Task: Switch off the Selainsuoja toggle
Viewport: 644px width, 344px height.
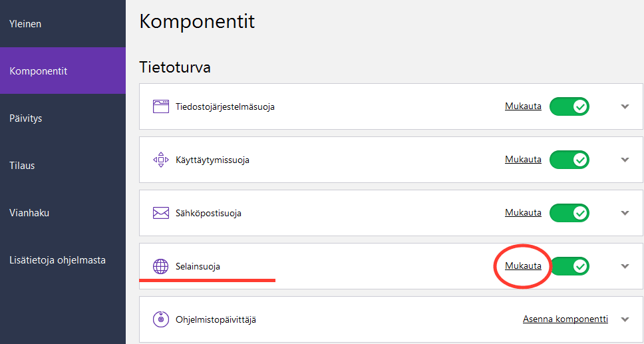Action: point(569,266)
